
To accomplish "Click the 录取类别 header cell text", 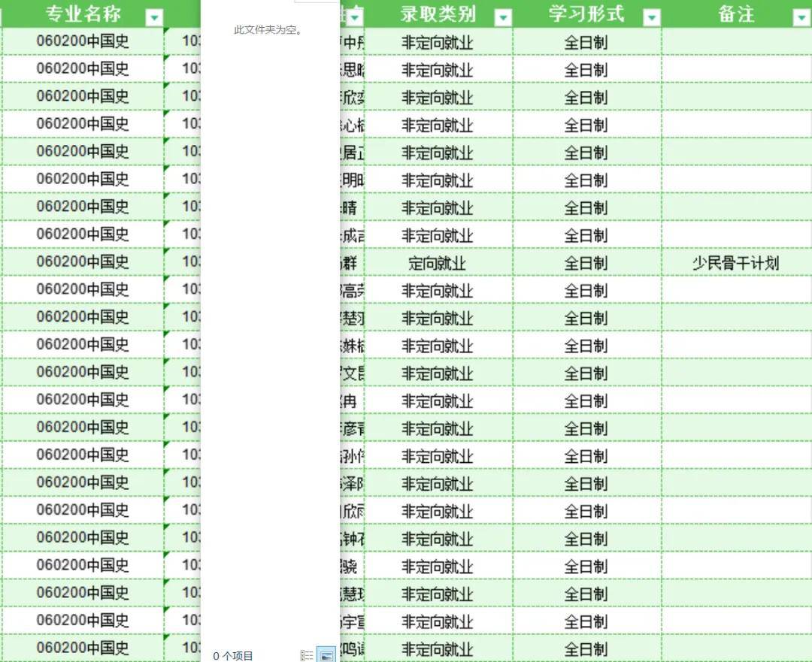I will point(438,14).
